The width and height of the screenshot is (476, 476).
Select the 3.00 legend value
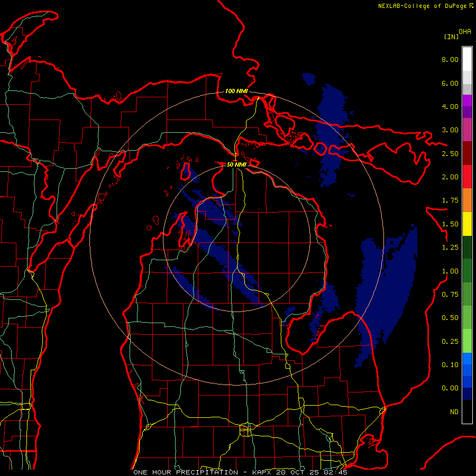pos(450,130)
